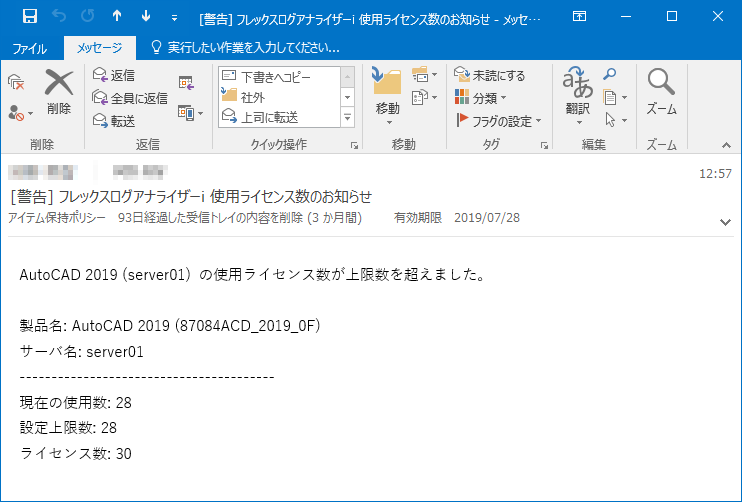Open the タグ group dialog launcher
The width and height of the screenshot is (742, 502).
pyautogui.click(x=545, y=146)
